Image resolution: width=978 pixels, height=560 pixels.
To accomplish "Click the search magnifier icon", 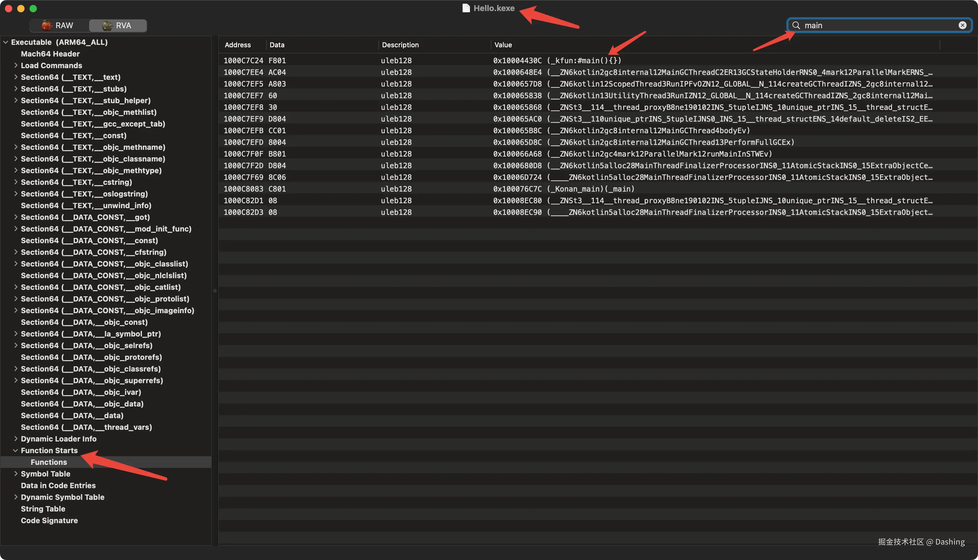I will tap(796, 25).
